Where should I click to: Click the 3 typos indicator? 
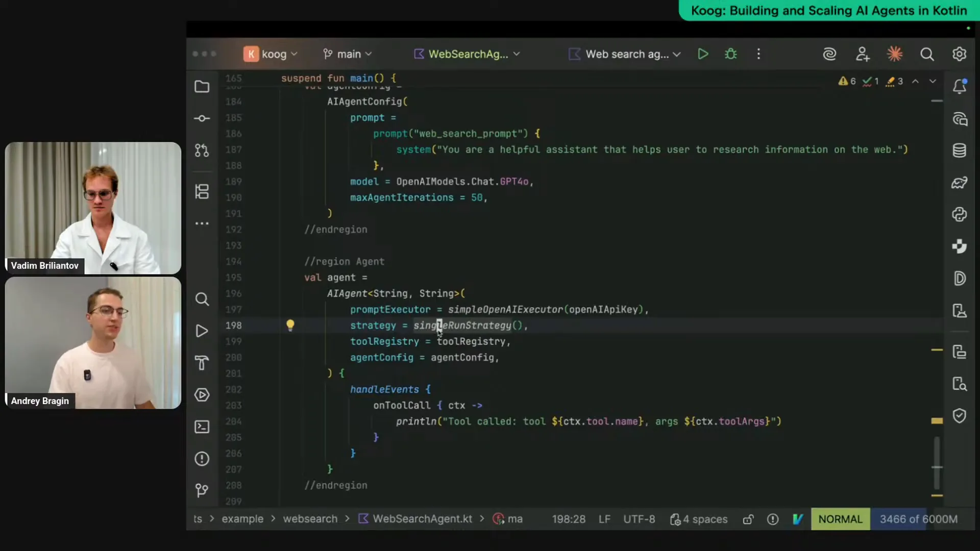(894, 81)
